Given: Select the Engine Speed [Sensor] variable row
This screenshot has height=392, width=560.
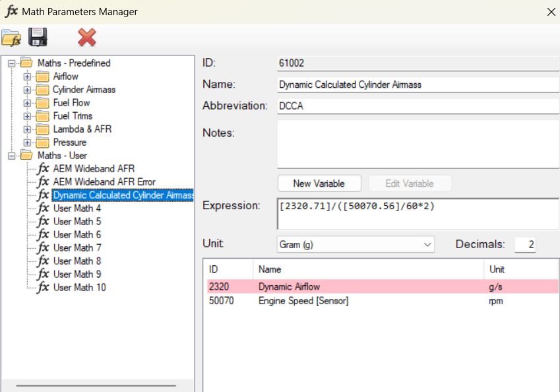Looking at the screenshot, I should point(383,301).
